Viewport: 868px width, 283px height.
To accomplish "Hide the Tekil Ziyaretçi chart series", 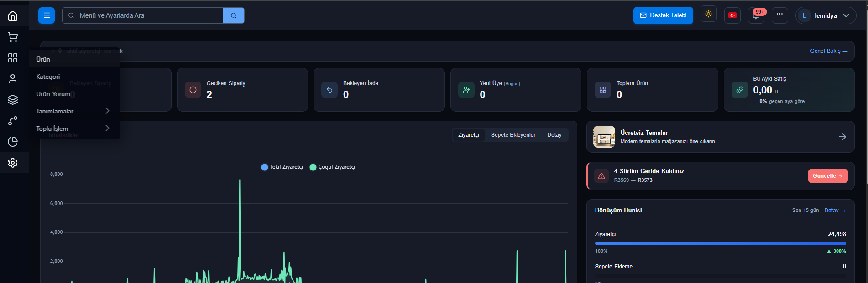I will (x=282, y=167).
